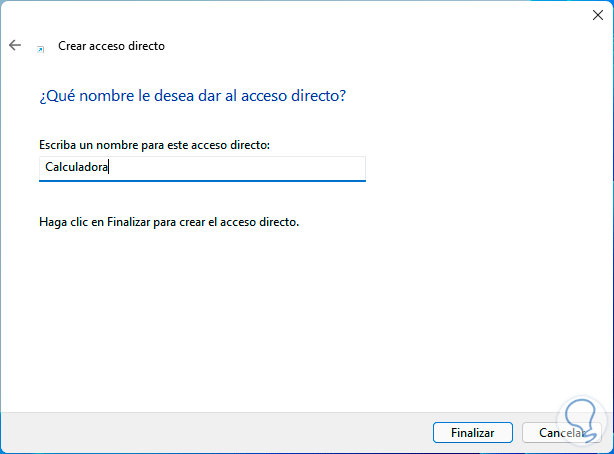Click the back arrow in the wizard header

click(x=14, y=46)
